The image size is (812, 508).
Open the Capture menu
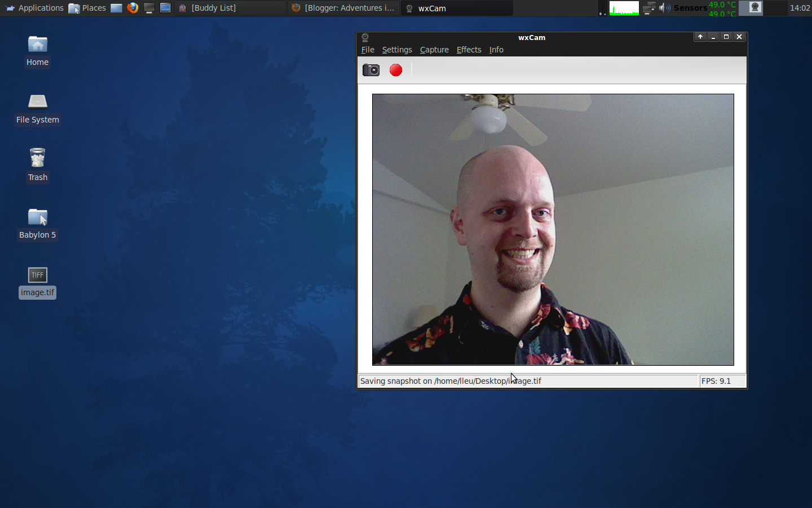(x=434, y=50)
